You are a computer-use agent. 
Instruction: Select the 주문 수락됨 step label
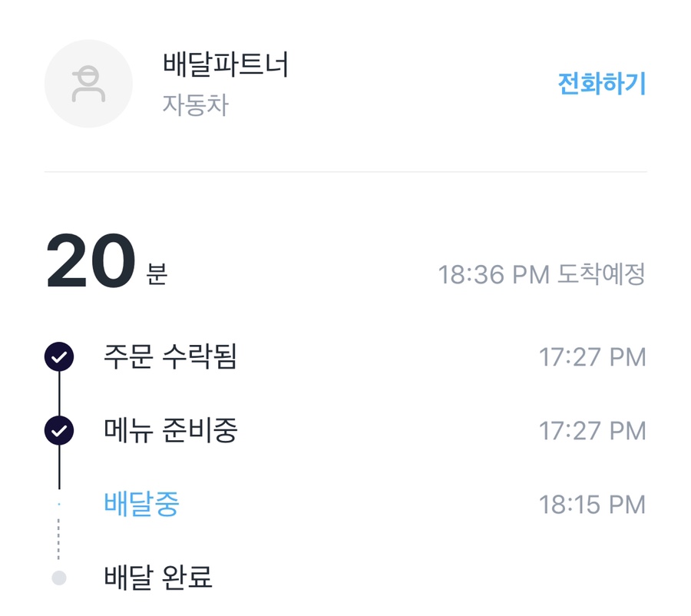pyautogui.click(x=170, y=357)
